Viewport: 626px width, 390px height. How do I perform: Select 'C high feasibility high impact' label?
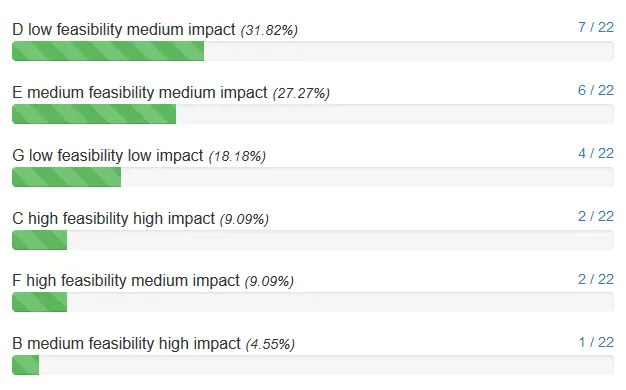(x=113, y=218)
